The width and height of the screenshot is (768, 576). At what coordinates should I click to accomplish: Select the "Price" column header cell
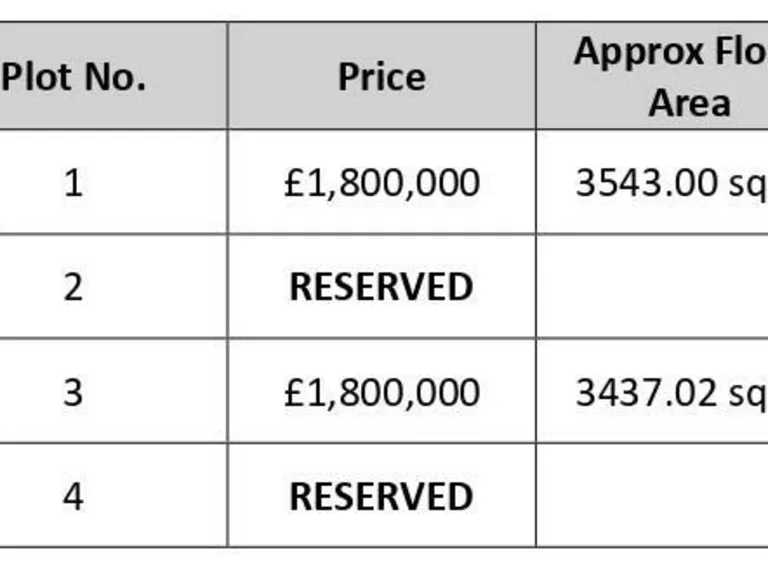coord(381,77)
